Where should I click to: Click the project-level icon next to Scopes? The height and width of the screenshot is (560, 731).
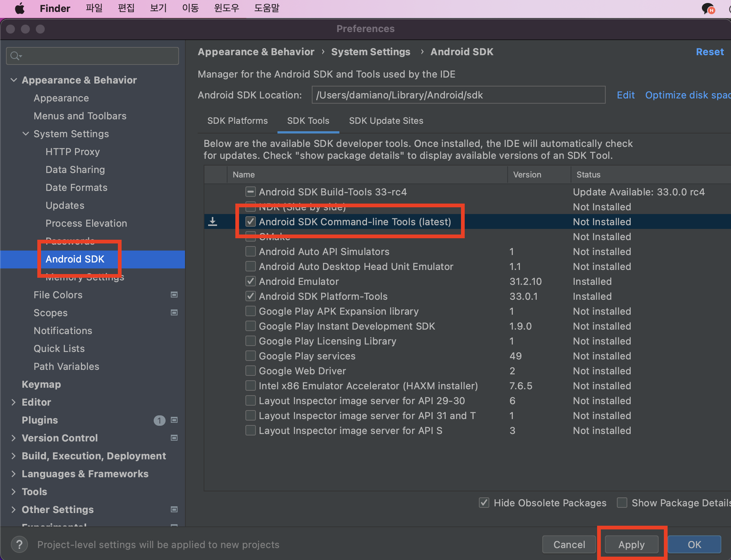click(174, 313)
